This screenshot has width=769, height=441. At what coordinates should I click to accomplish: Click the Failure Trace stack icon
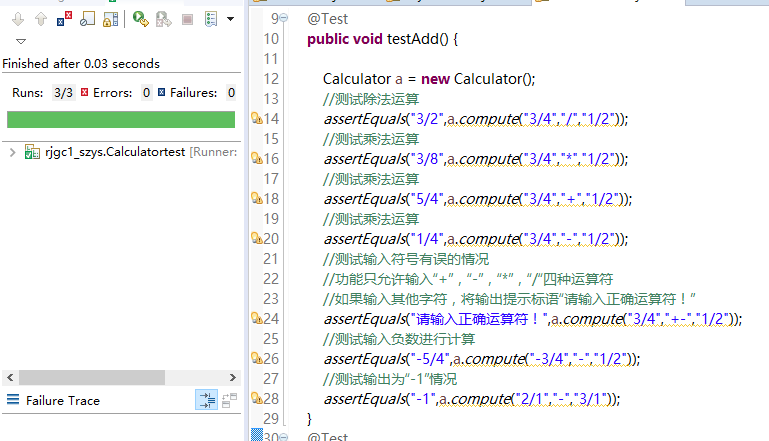pos(13,400)
